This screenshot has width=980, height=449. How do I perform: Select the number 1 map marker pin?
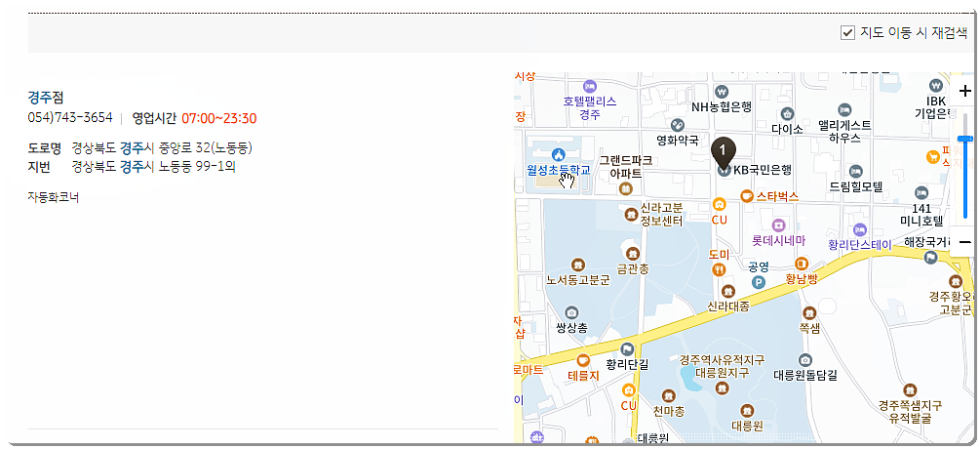[x=724, y=152]
